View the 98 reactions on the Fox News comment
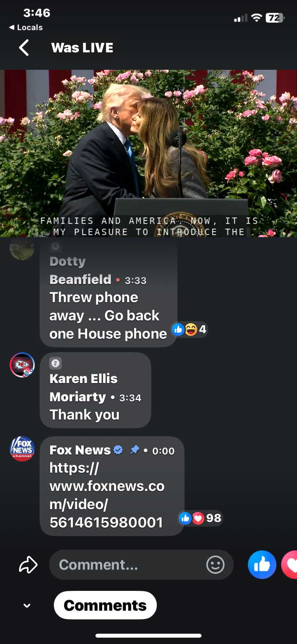Image resolution: width=297 pixels, height=644 pixels. [x=201, y=518]
